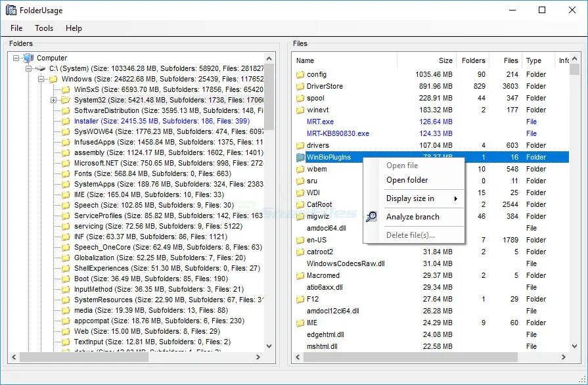This screenshot has height=385, width=588.
Task: Click the wbem folder icon
Action: click(300, 169)
